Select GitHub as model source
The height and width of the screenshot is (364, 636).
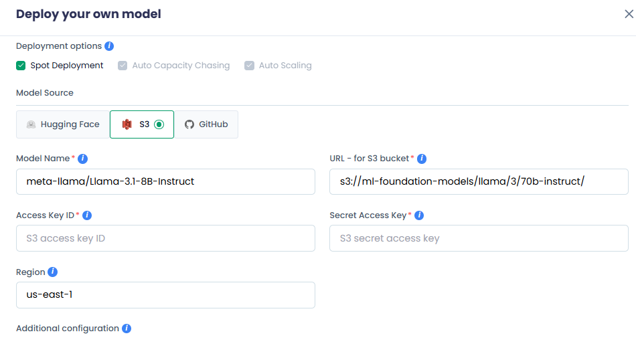point(206,124)
